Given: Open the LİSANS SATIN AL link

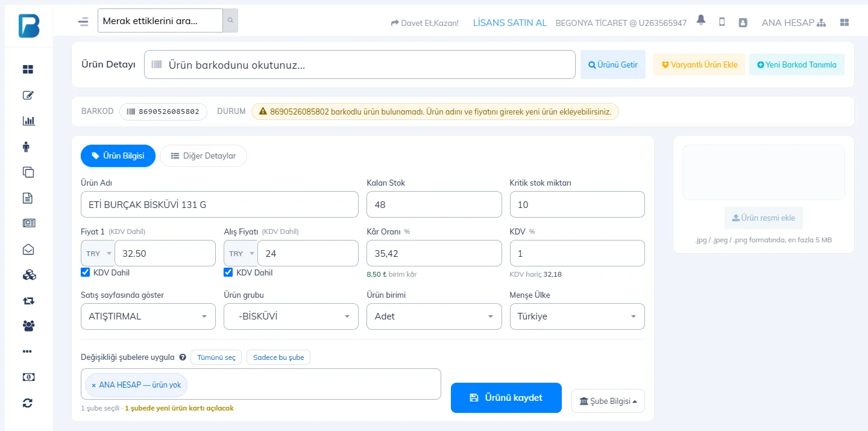Looking at the screenshot, I should click(510, 23).
